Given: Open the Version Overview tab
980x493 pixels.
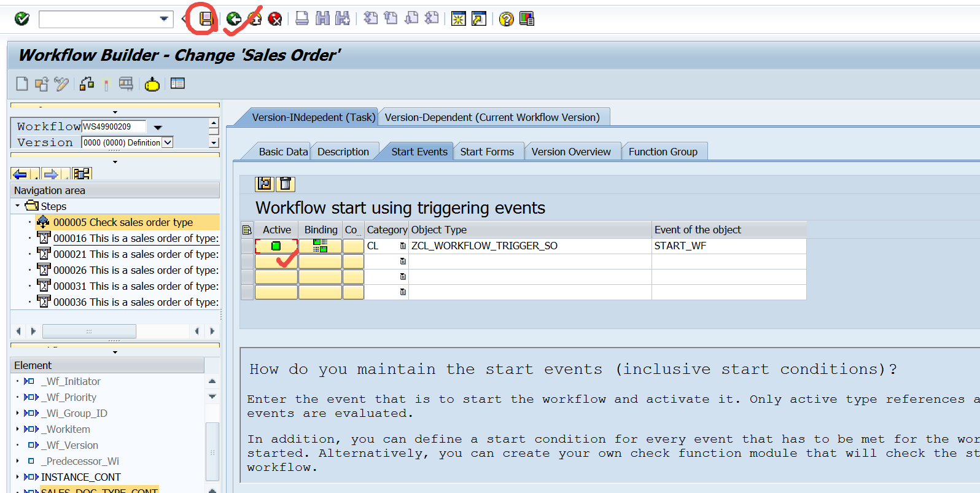Looking at the screenshot, I should coord(571,152).
